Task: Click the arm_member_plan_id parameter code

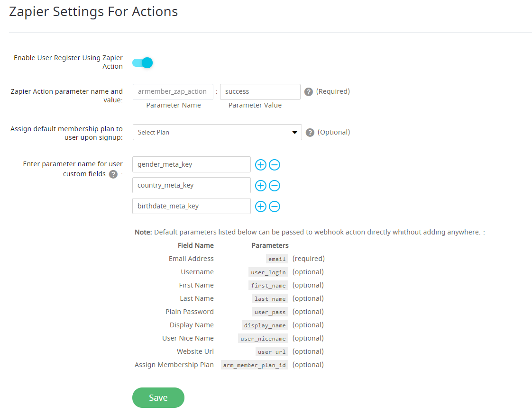Action: point(255,365)
